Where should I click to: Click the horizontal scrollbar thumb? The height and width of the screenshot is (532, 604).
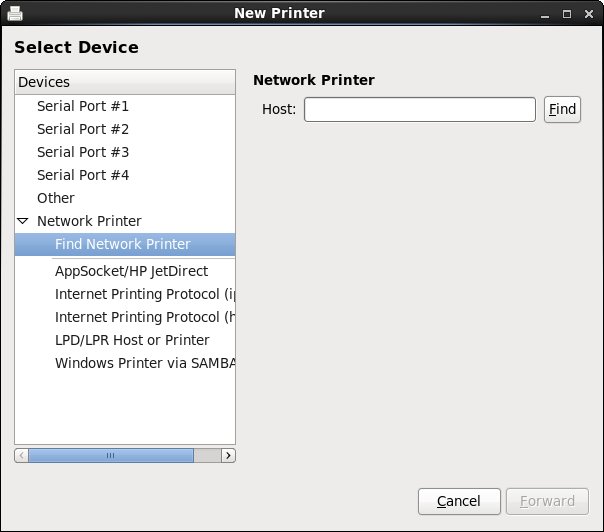[x=111, y=455]
